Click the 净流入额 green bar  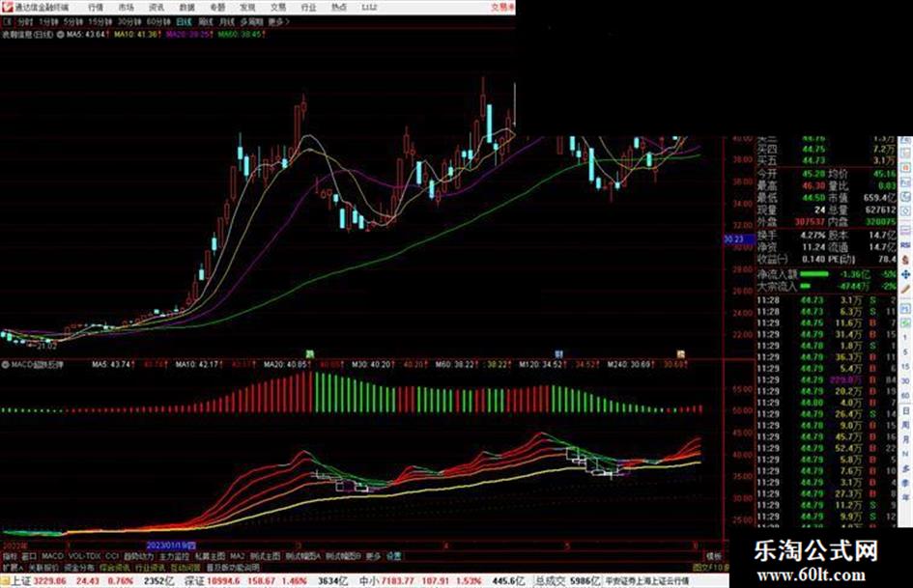814,273
